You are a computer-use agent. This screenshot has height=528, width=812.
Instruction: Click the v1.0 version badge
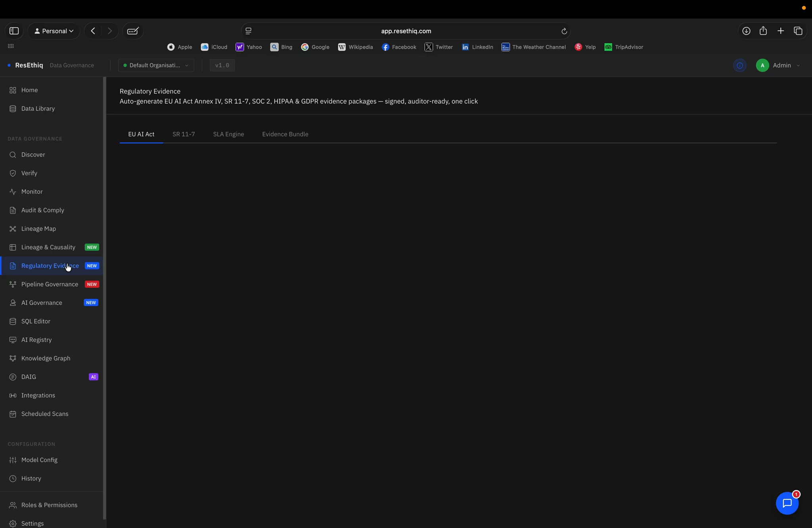[x=222, y=65]
